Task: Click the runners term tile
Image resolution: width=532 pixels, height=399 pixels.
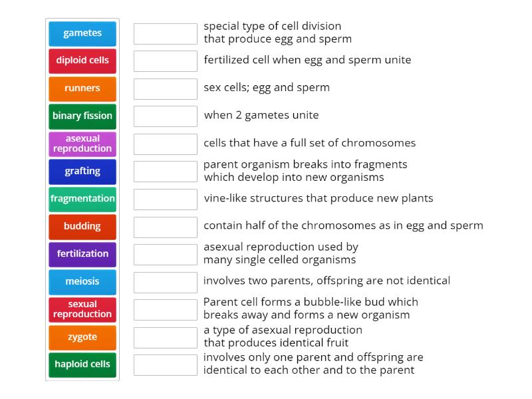Action: pos(82,88)
